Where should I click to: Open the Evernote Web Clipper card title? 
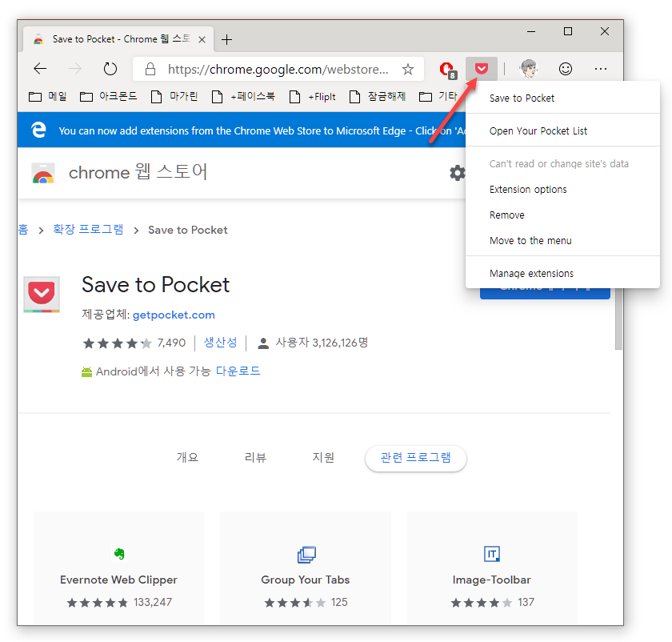point(118,580)
